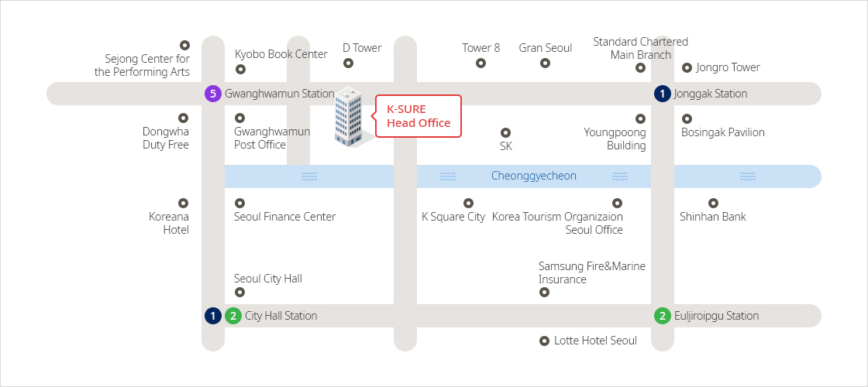Viewport: 868px width, 387px height.
Task: Click the Gwanghwamun Post Office text label
Action: tap(272, 139)
